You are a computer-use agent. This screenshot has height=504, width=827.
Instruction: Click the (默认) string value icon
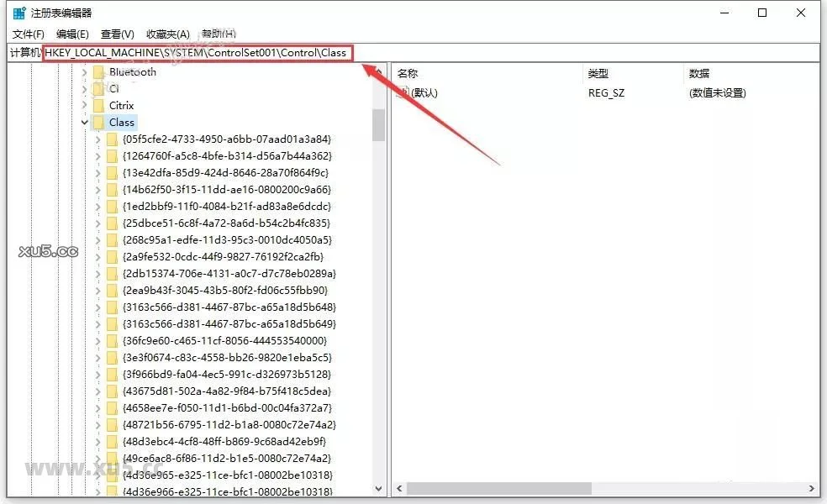[403, 93]
